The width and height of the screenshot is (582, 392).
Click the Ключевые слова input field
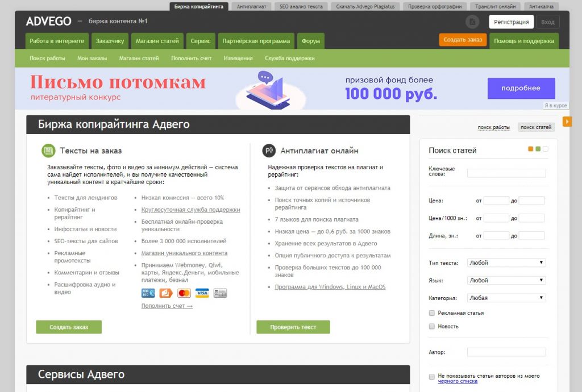(x=506, y=173)
